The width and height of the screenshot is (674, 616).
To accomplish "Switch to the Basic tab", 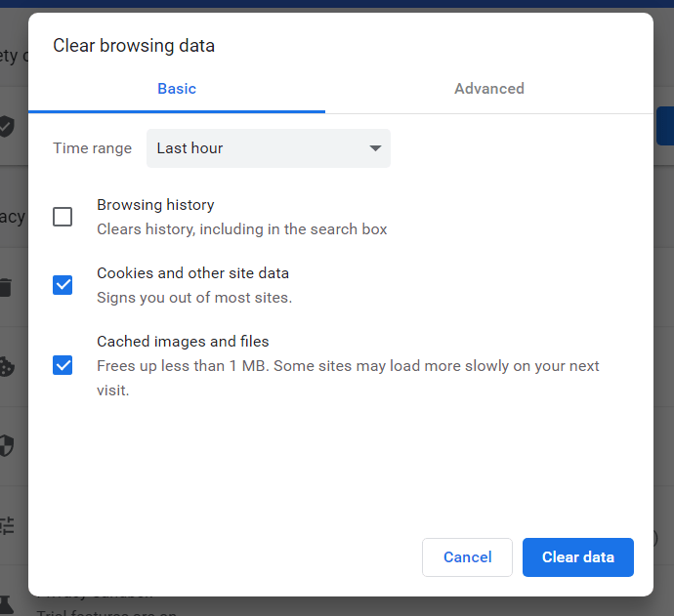I will coord(177,89).
